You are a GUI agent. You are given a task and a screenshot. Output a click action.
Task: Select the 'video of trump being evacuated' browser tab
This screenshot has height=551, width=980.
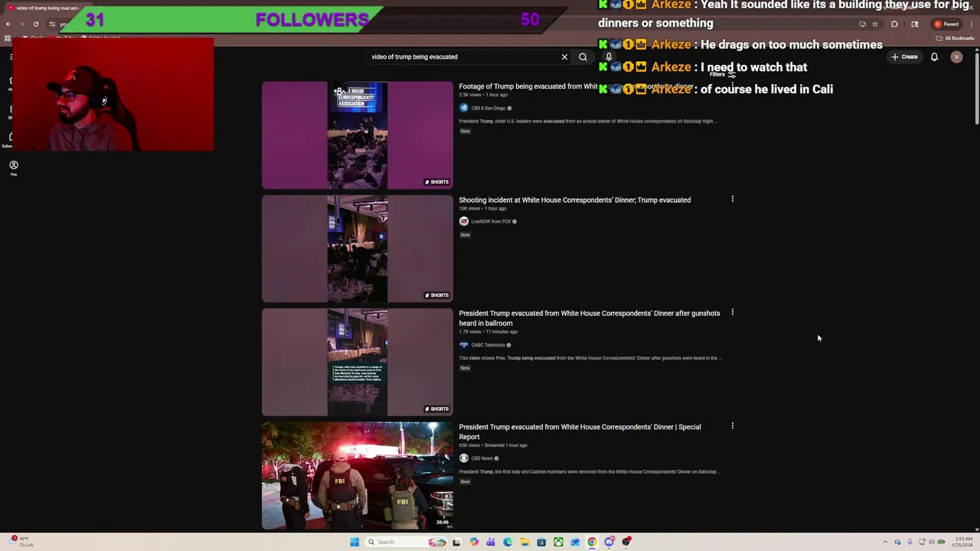[47, 8]
